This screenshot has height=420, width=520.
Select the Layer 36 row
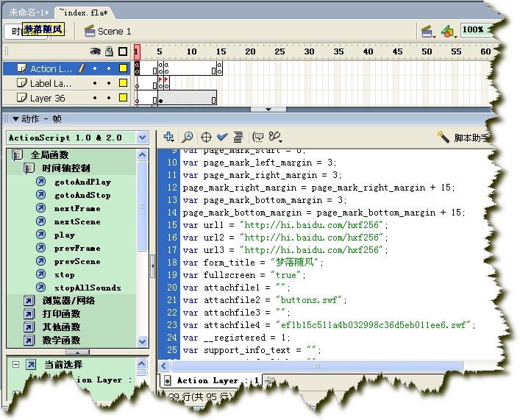pyautogui.click(x=66, y=98)
